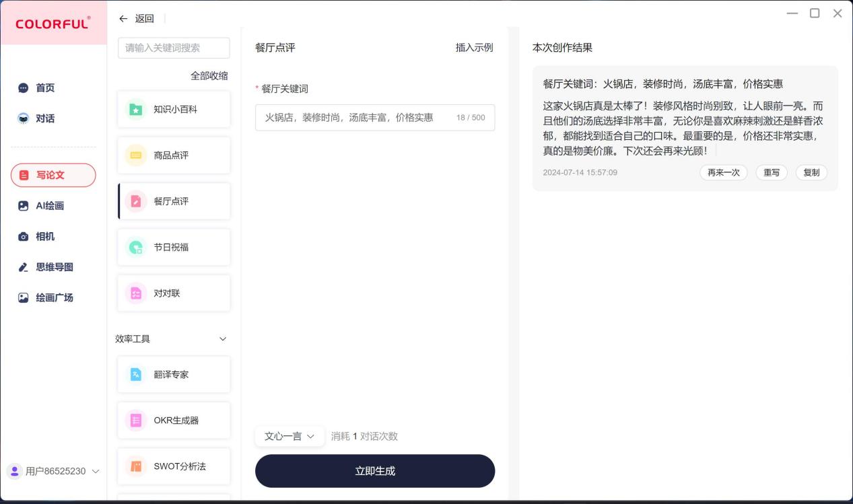Image resolution: width=853 pixels, height=504 pixels.
Task: Switch to 思维导图 in sidebar
Action: (53, 267)
